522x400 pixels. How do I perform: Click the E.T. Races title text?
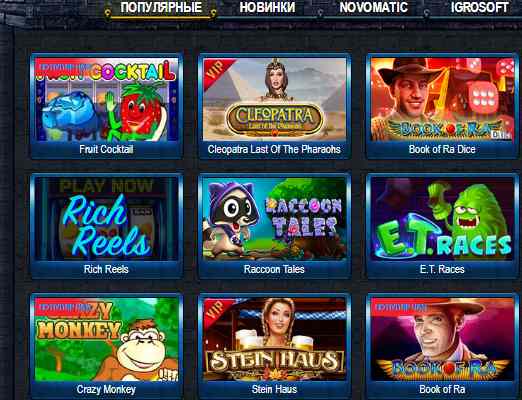coord(442,269)
